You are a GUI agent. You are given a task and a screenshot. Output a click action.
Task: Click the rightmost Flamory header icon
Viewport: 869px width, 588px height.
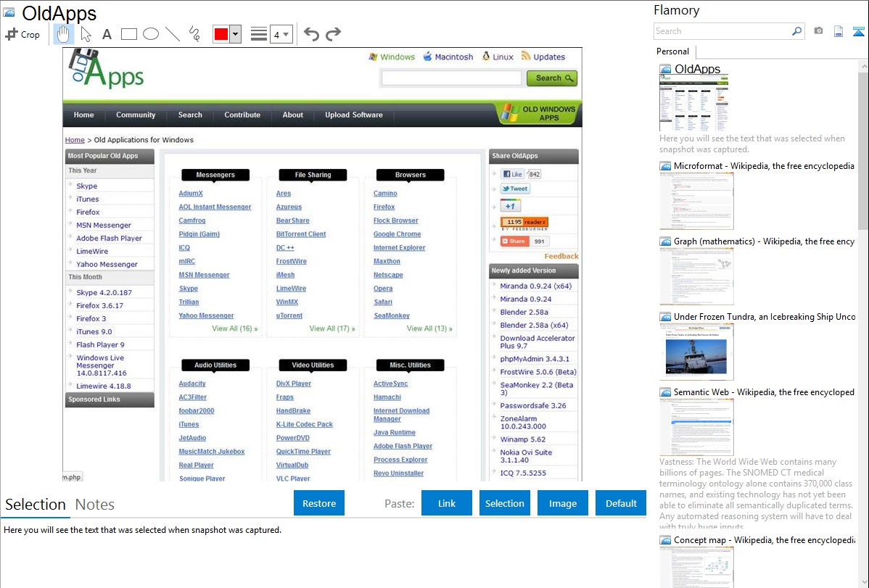point(858,31)
